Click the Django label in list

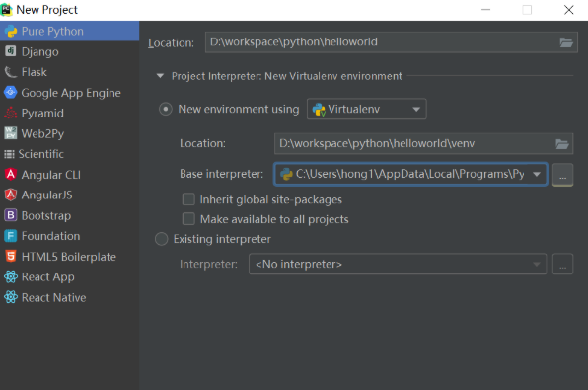click(40, 51)
